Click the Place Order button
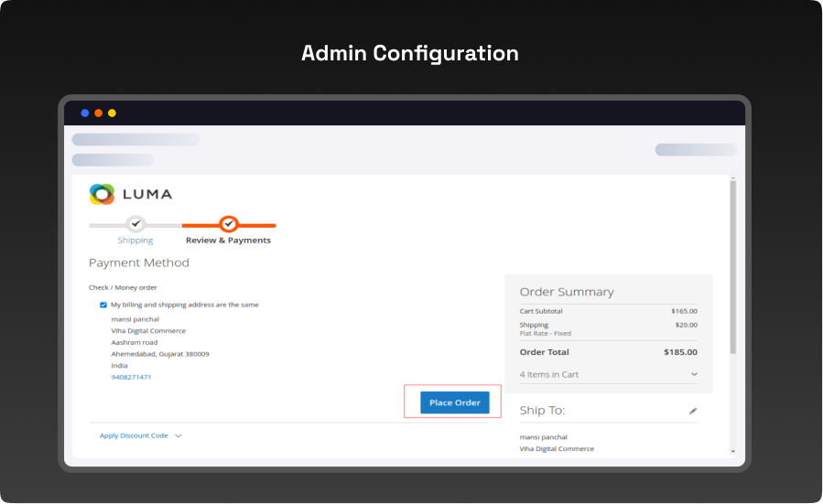This screenshot has height=504, width=823. pyautogui.click(x=455, y=402)
